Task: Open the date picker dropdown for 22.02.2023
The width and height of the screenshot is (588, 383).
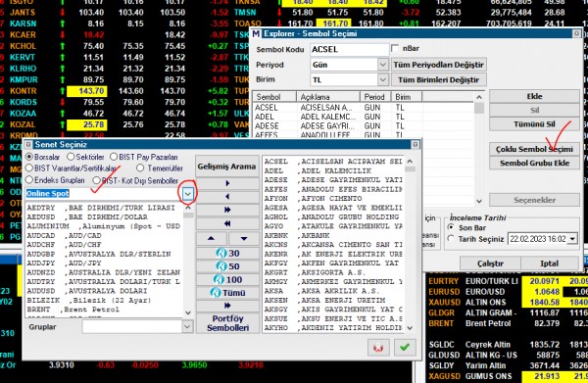Action: (x=572, y=239)
